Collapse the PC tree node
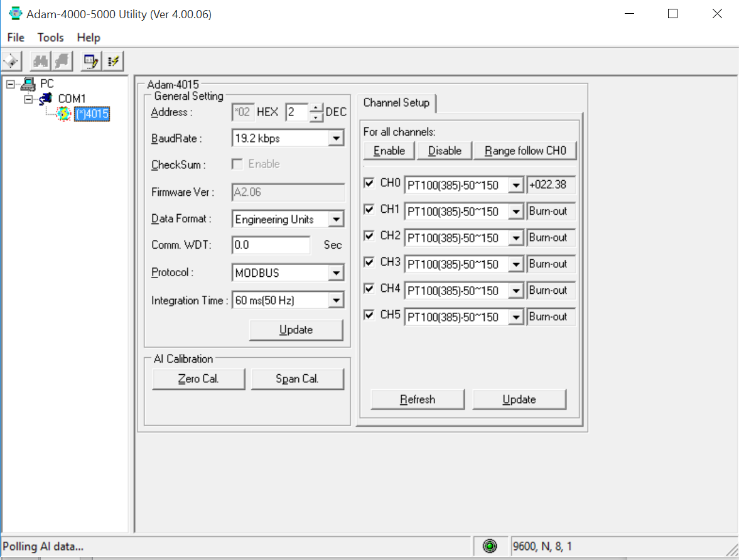The height and width of the screenshot is (560, 739). pyautogui.click(x=11, y=84)
